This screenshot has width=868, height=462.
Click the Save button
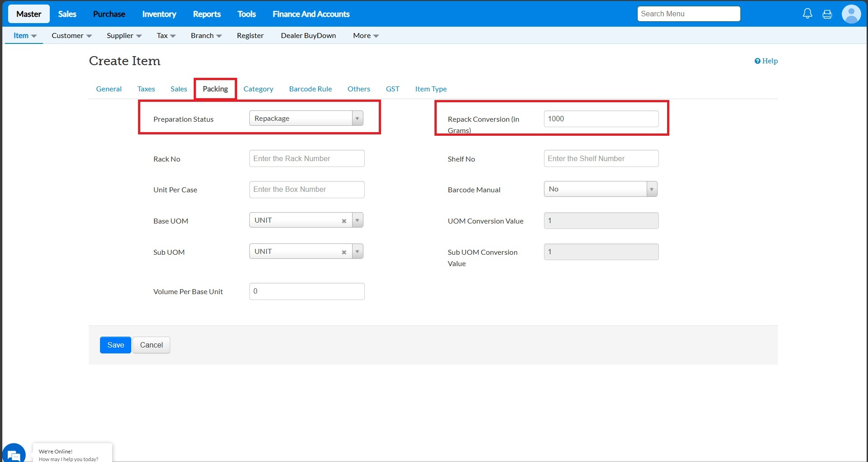point(115,345)
